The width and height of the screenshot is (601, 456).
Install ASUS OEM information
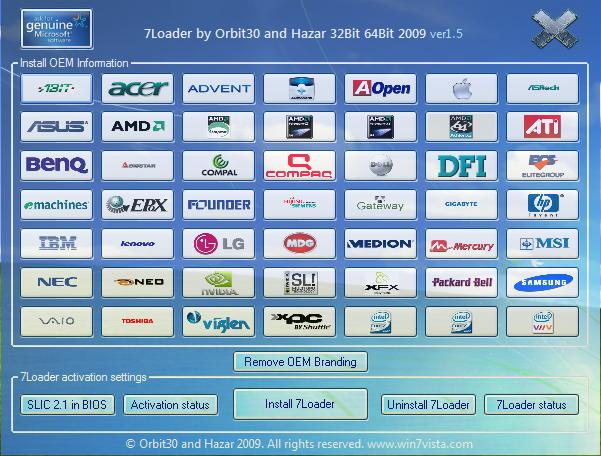56,126
